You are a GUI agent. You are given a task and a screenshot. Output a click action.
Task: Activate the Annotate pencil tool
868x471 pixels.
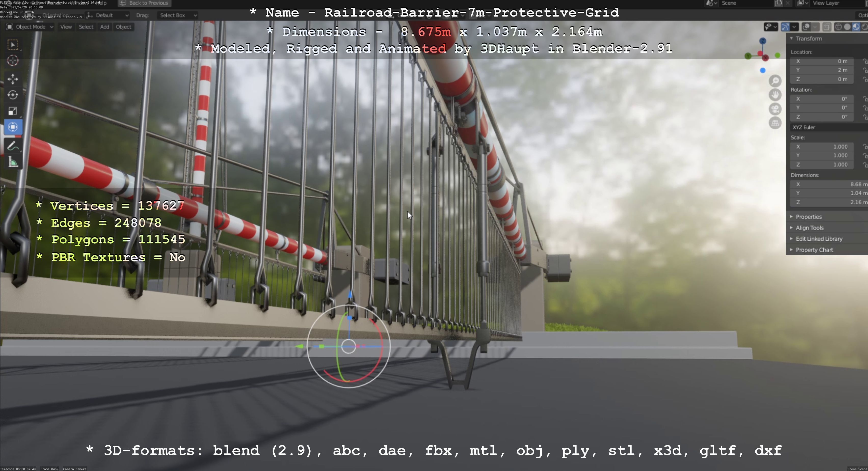[x=13, y=146]
